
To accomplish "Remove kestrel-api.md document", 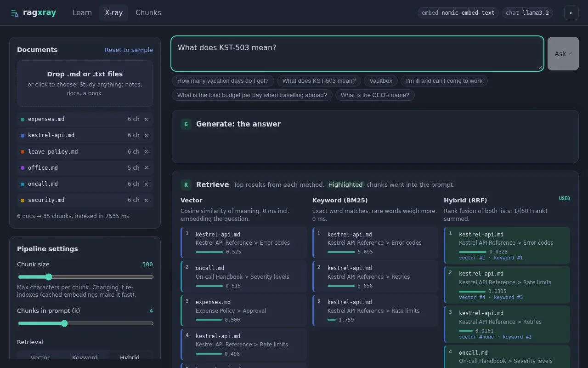I will (146, 135).
